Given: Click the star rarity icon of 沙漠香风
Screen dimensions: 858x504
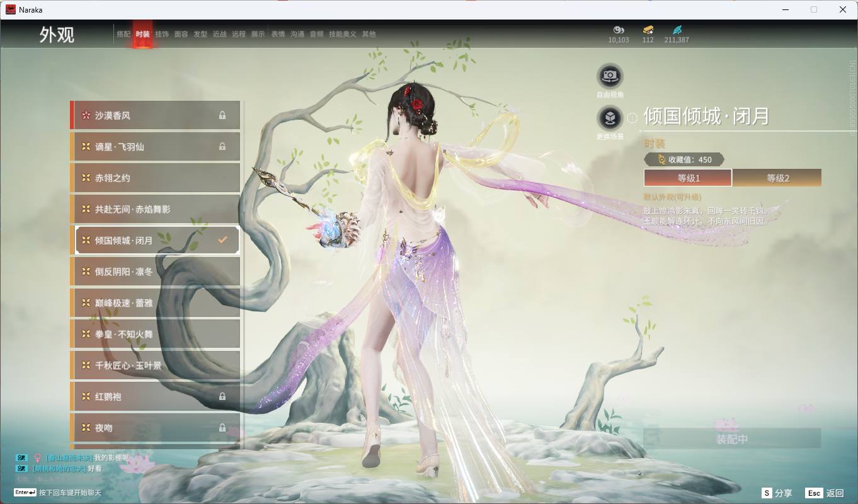Looking at the screenshot, I should tap(86, 115).
